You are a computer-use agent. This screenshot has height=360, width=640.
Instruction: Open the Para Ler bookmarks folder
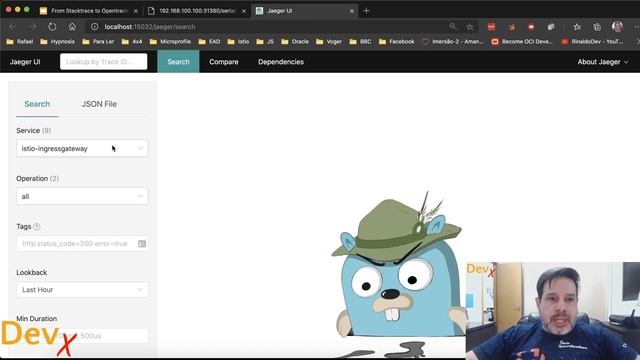tap(98, 41)
